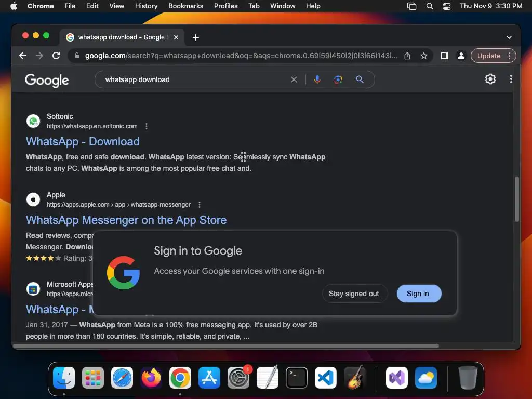Open the Chrome side panel
532x399 pixels.
point(445,56)
